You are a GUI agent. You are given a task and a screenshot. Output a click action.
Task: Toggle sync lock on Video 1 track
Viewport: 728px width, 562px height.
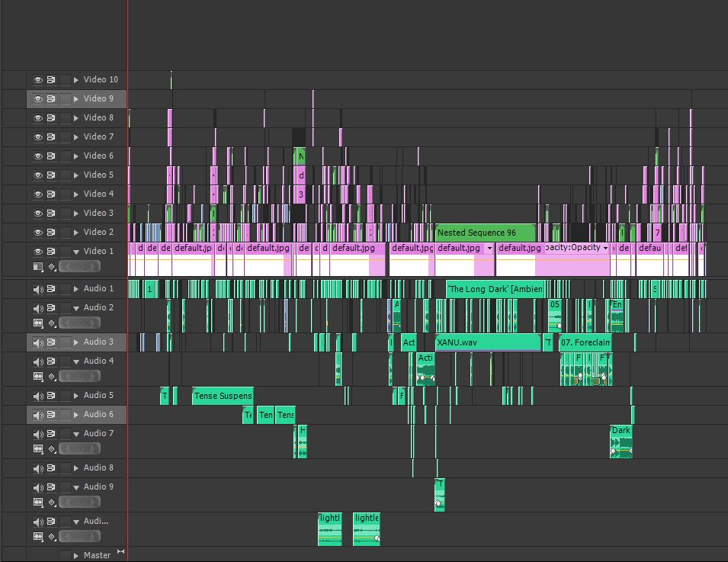pos(51,252)
